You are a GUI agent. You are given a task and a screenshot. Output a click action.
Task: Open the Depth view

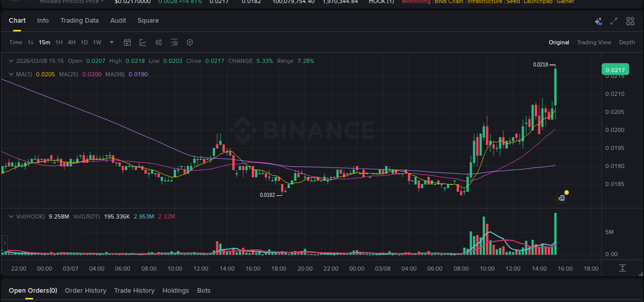[x=627, y=42]
